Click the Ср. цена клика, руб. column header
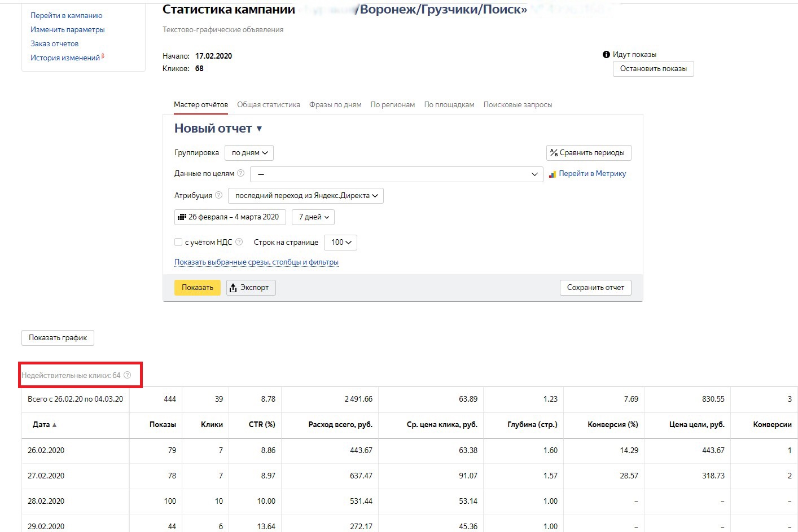798x532 pixels. point(442,425)
